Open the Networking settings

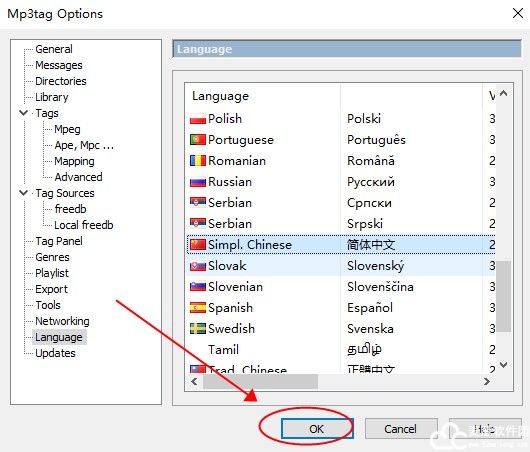63,321
